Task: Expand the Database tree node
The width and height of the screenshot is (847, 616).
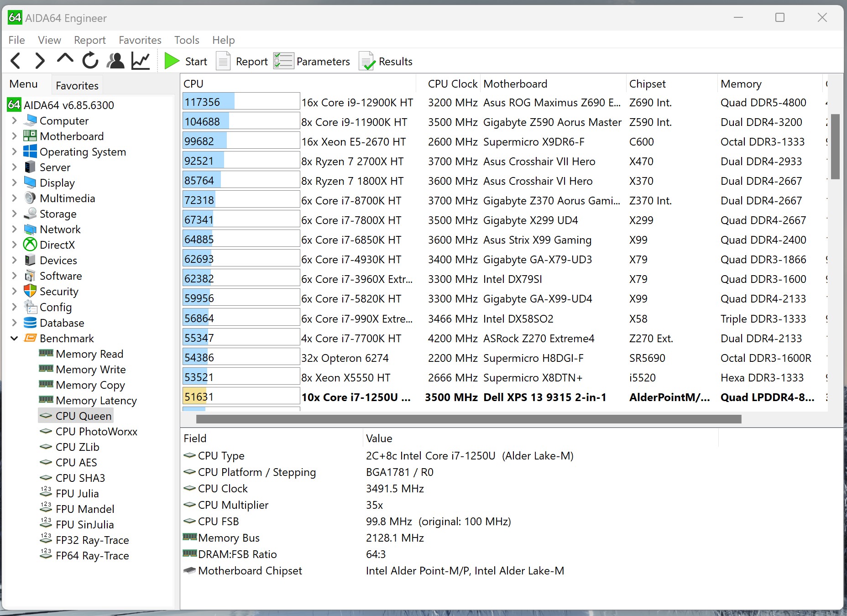Action: click(14, 323)
